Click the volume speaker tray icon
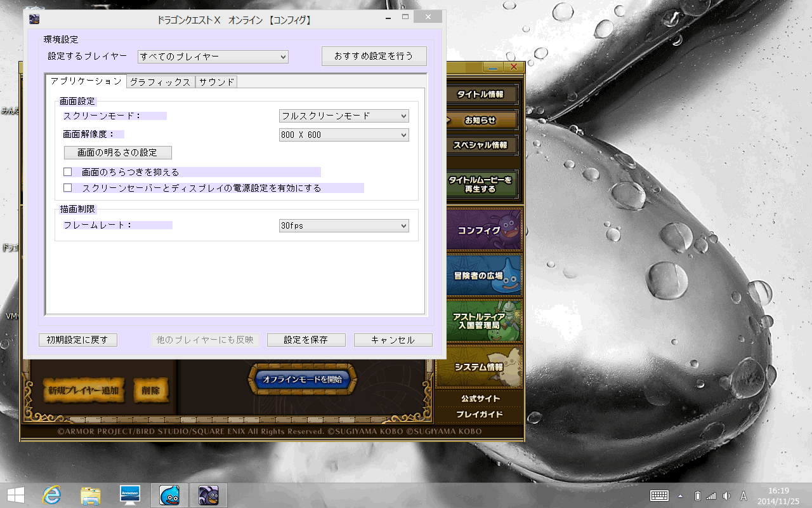The width and height of the screenshot is (812, 508). click(726, 495)
